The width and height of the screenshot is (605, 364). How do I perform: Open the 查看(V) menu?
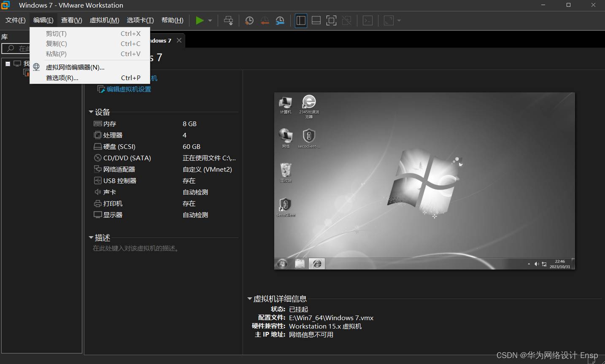tap(72, 20)
